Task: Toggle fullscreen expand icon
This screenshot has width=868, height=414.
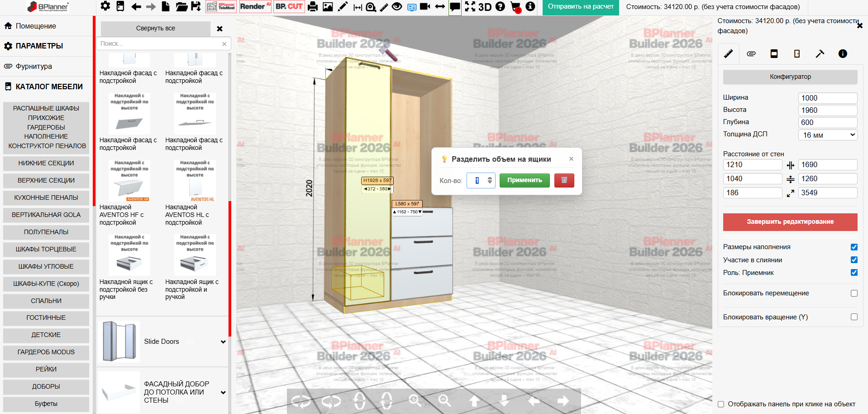Action: (470, 6)
